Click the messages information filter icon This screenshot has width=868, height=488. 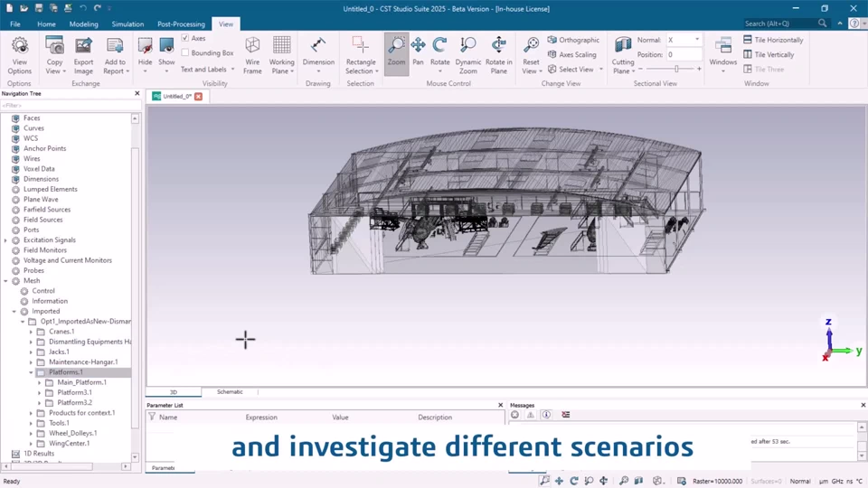(x=546, y=415)
